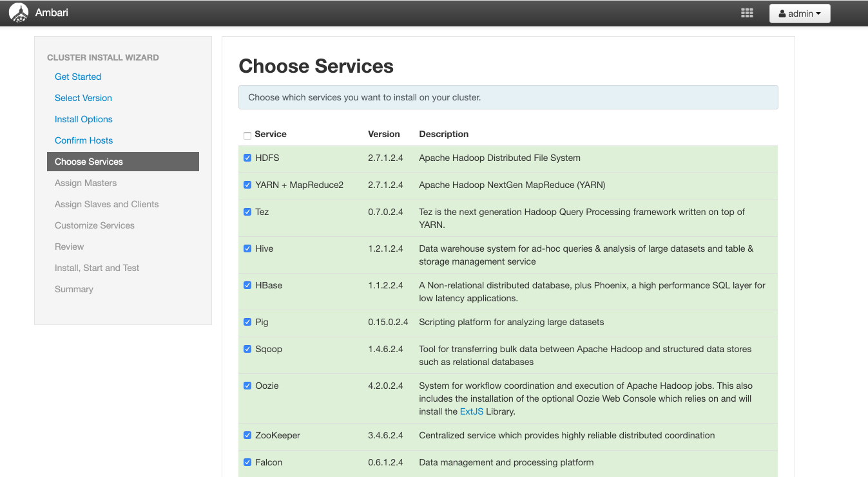Select the Install Options wizard step
The width and height of the screenshot is (868, 477).
point(83,119)
